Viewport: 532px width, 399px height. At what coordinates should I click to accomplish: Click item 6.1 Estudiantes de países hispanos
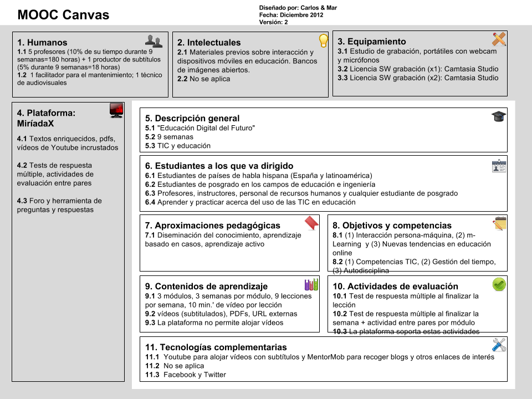click(x=259, y=176)
